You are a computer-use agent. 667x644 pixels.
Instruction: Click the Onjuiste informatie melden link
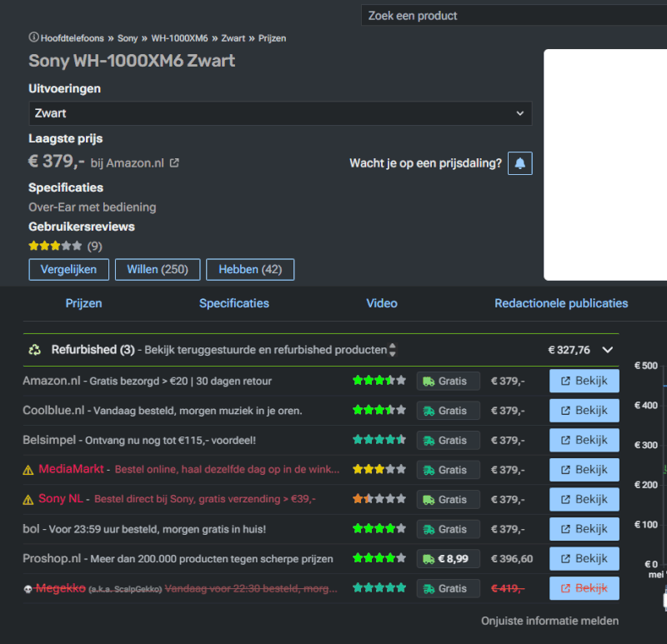(549, 621)
